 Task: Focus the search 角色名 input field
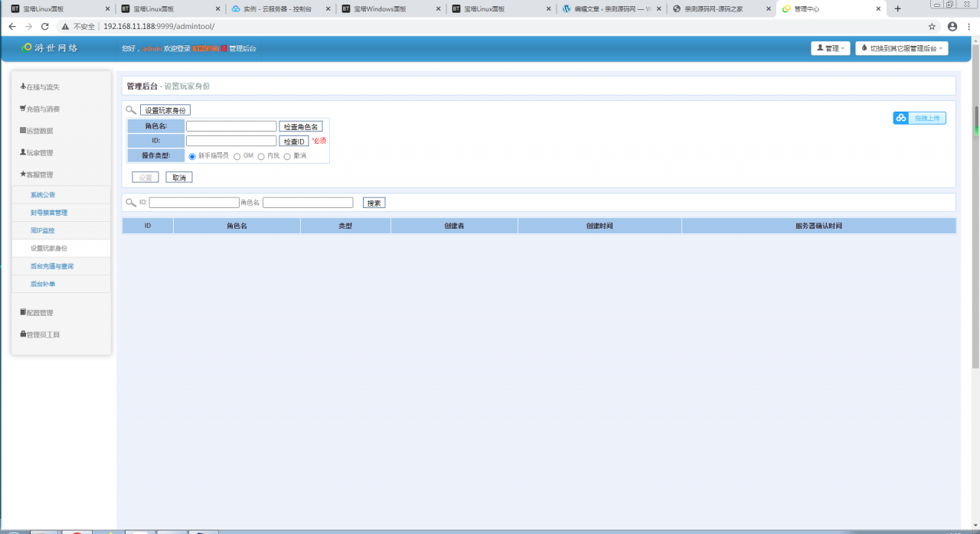308,203
